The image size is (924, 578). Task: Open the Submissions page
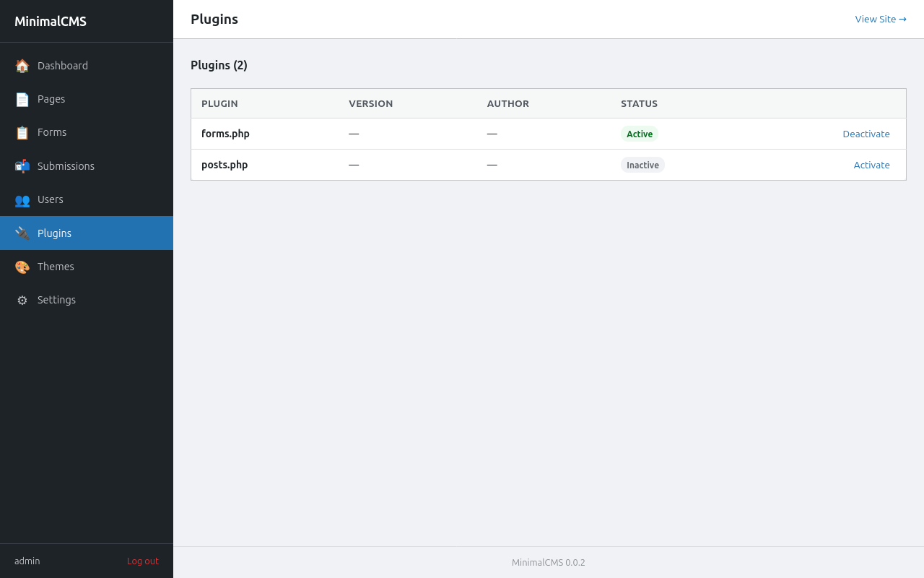click(x=66, y=166)
